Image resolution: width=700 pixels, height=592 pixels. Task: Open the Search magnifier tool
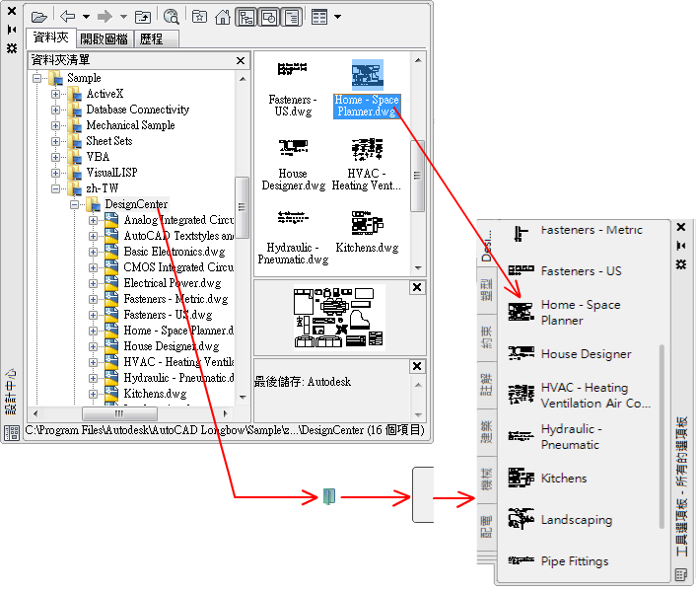tap(171, 17)
